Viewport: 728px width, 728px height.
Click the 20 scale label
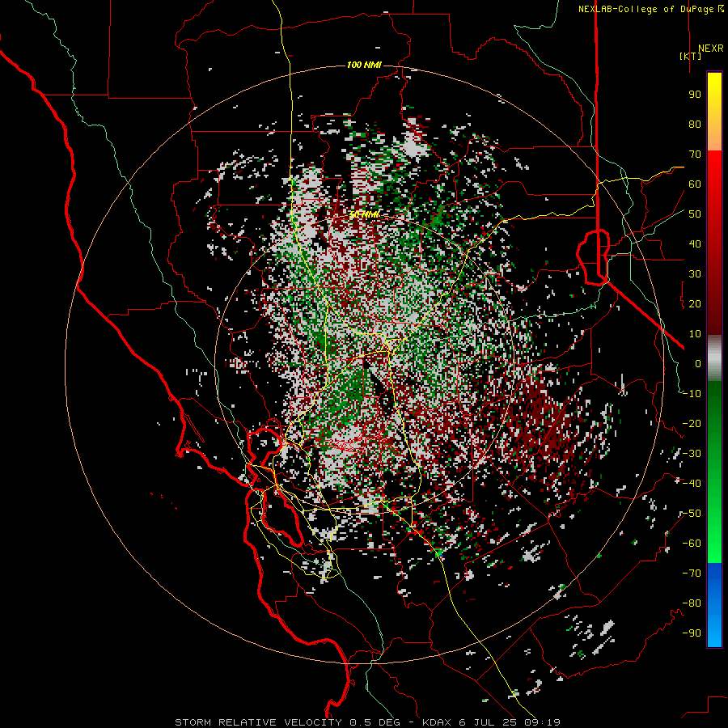pyautogui.click(x=695, y=304)
